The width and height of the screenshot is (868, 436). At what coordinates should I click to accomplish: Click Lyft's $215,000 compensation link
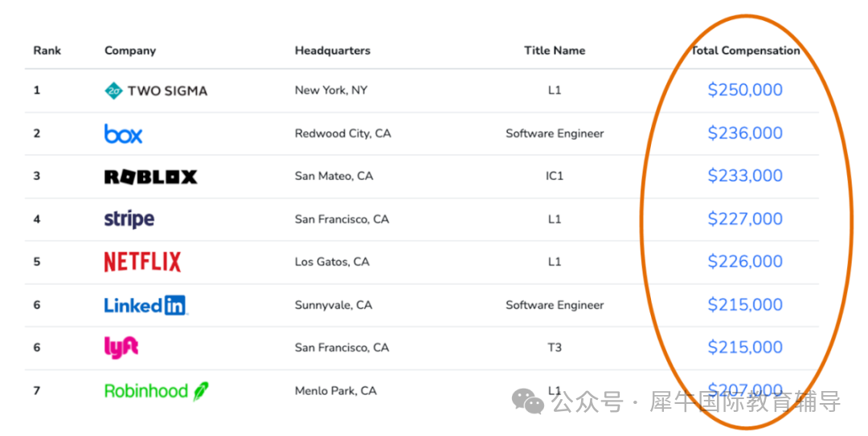(x=745, y=348)
